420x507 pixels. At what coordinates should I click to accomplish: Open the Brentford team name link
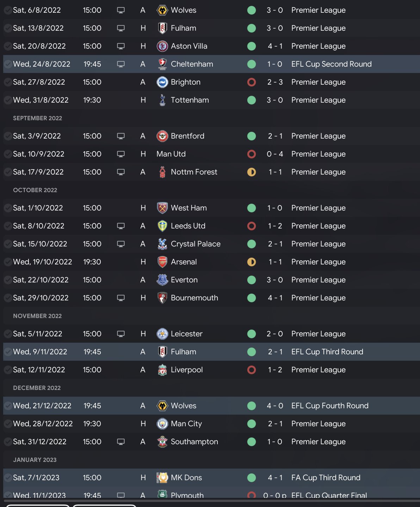click(187, 136)
